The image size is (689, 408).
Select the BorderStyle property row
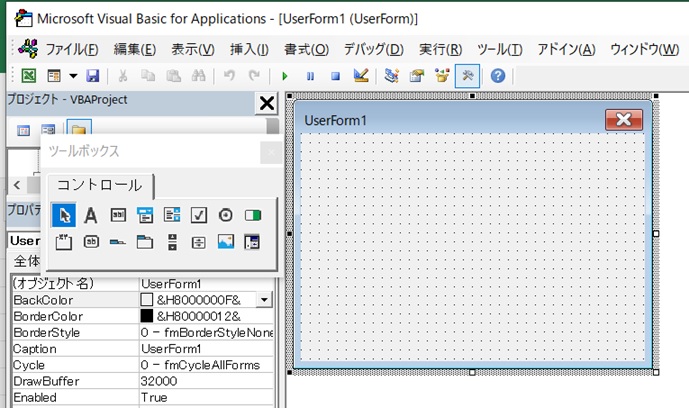(143, 332)
